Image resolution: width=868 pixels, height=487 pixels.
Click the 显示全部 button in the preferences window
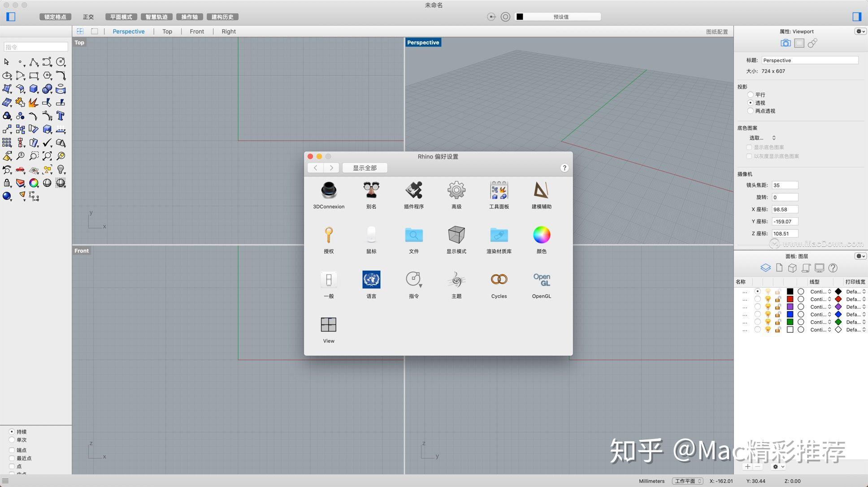(365, 168)
